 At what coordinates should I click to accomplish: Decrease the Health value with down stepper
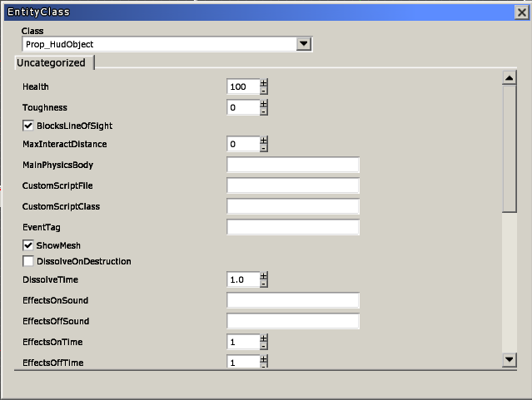point(264,91)
